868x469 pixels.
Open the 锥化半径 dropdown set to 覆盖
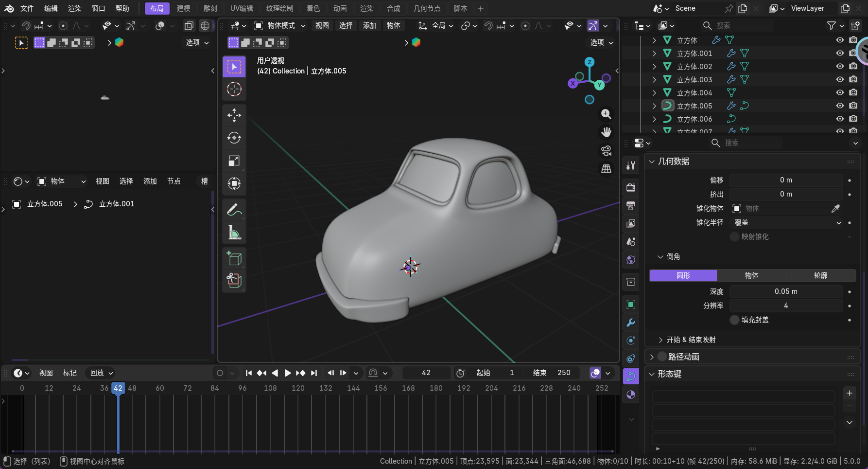click(786, 222)
